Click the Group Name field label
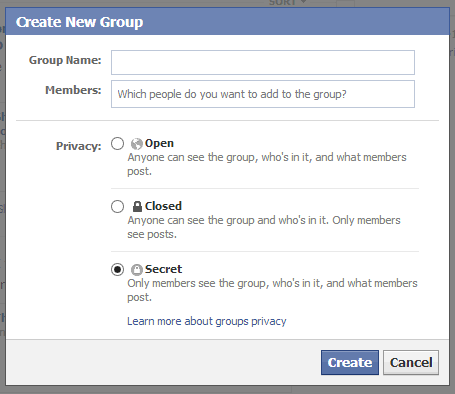 tap(65, 60)
